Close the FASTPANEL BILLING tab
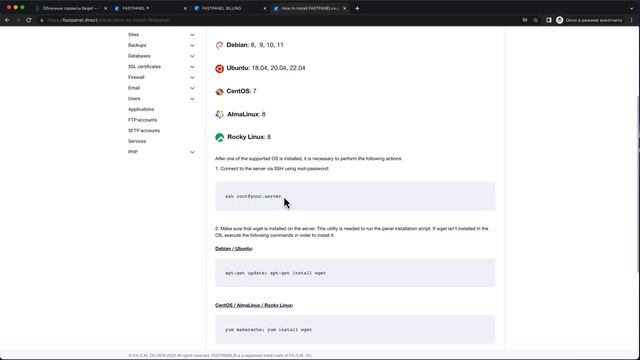Viewport: 640px width, 360px height. pos(265,8)
